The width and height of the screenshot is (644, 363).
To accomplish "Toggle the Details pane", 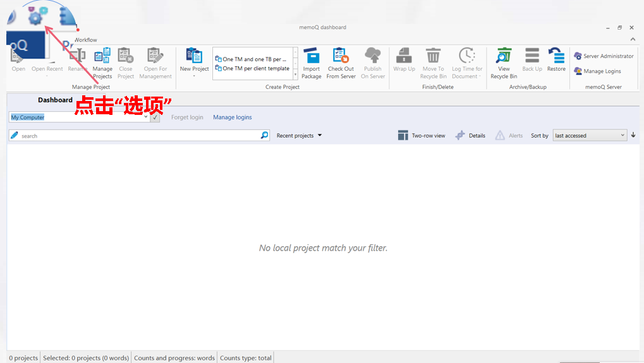I will pyautogui.click(x=470, y=136).
